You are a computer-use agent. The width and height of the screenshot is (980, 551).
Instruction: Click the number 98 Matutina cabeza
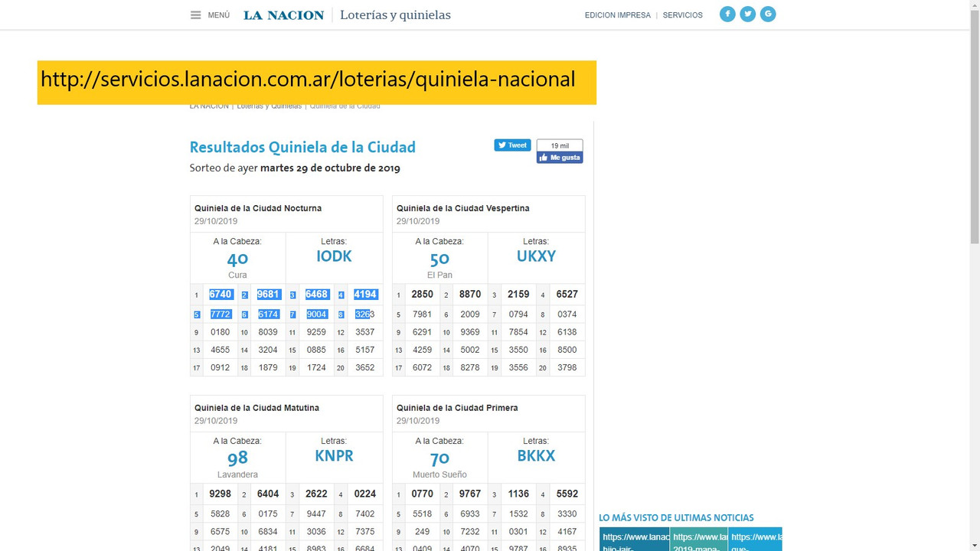pos(237,458)
